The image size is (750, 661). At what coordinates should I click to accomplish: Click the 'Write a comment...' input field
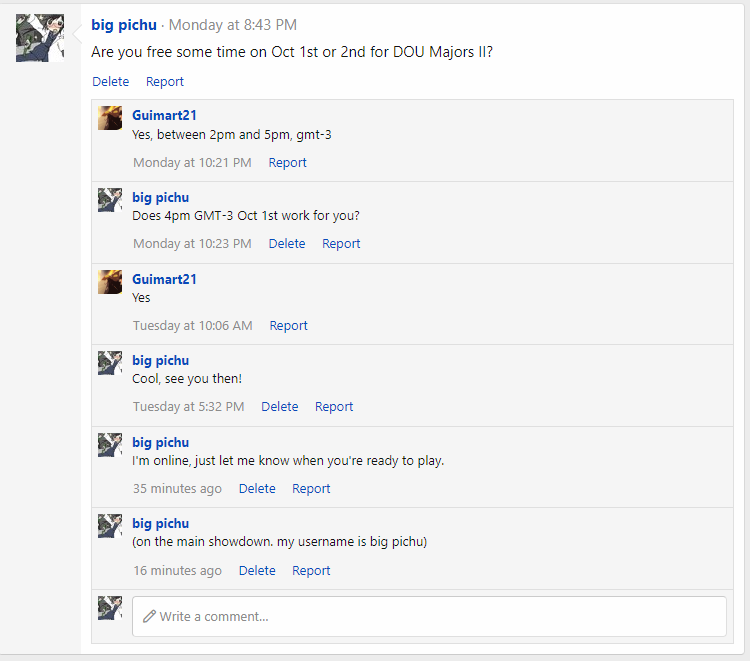[x=429, y=617]
